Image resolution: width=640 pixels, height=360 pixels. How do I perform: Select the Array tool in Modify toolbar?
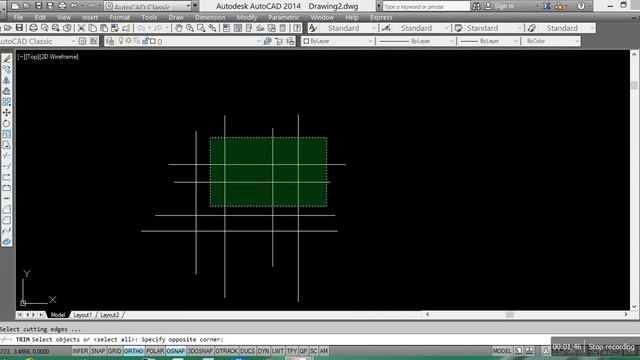[7, 102]
